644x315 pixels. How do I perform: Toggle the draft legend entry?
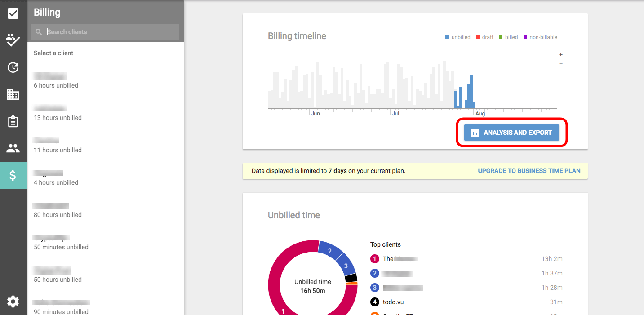pos(484,37)
